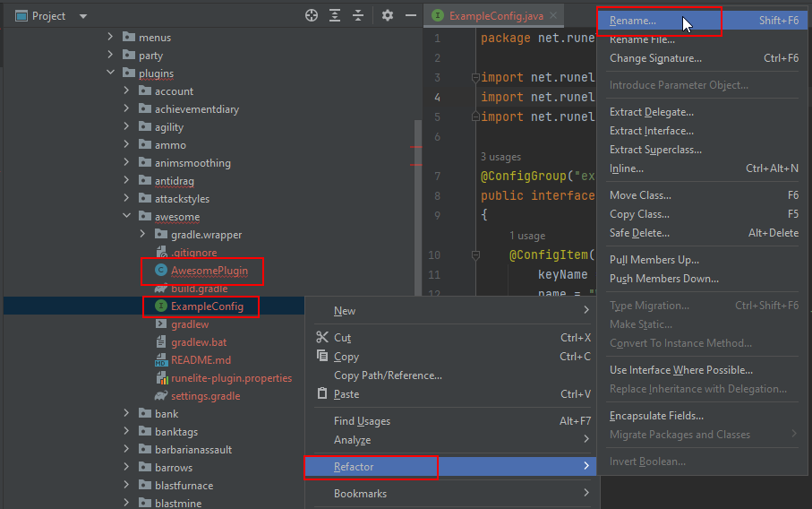The image size is (812, 509).
Task: Click the Expand All toolbar icon
Action: [335, 15]
